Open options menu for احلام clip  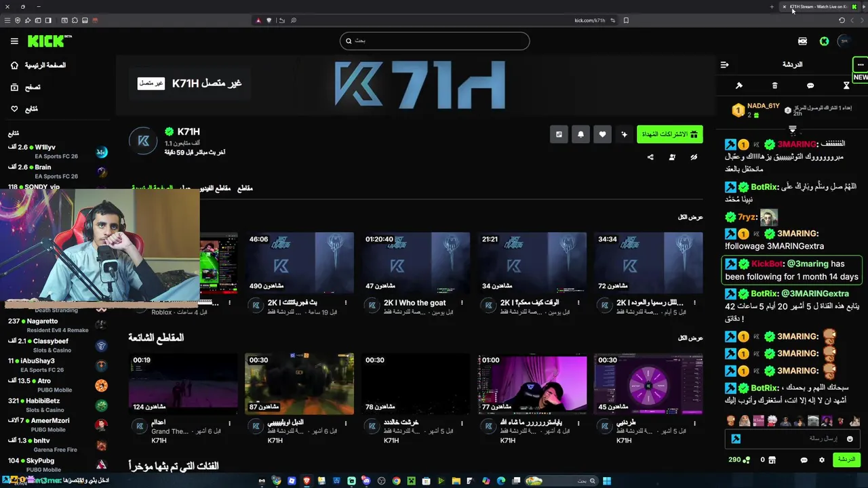(230, 424)
